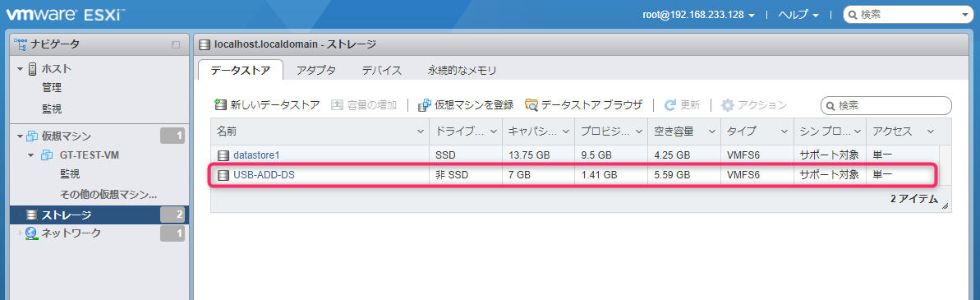980x300 pixels.
Task: Click the New Datastore plus icon
Action: point(220,104)
